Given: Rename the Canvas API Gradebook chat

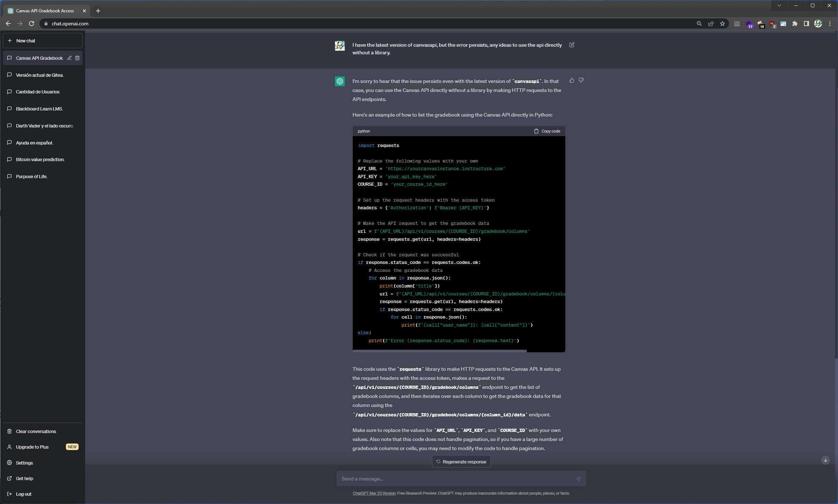Looking at the screenshot, I should (x=70, y=58).
